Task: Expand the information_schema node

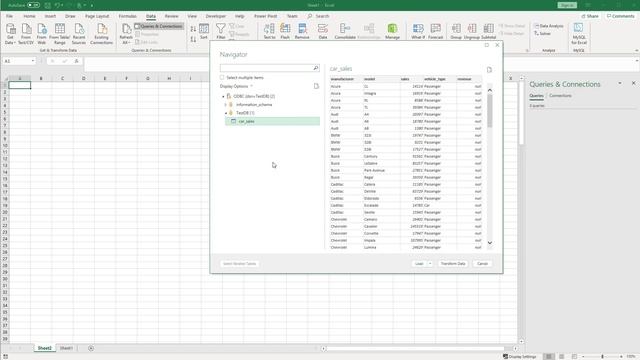Action: [x=226, y=105]
